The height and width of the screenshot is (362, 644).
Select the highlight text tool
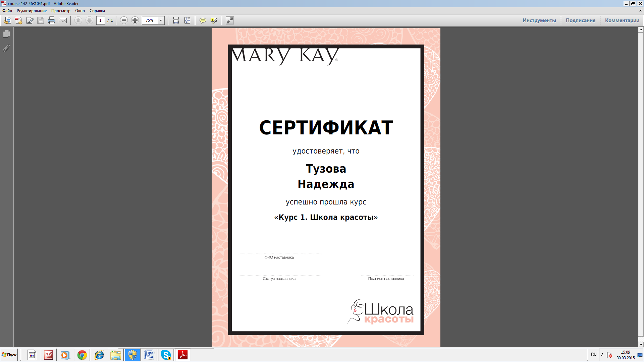pos(214,20)
